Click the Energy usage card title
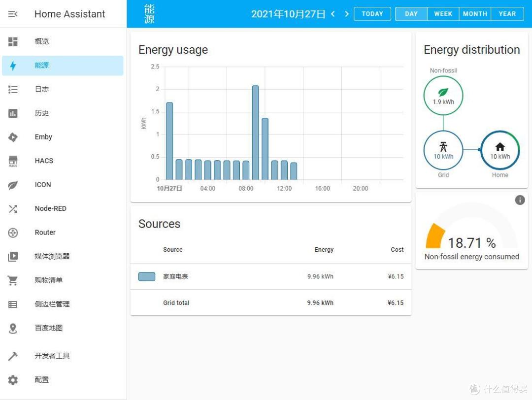The width and height of the screenshot is (532, 400). pyautogui.click(x=173, y=50)
